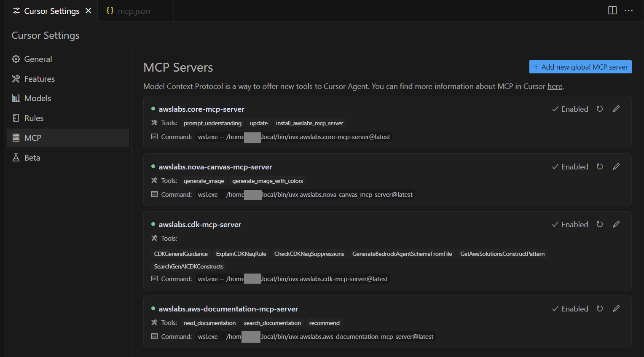Screen dimensions: 644x357
Task: Click the awslabs.core-mcp-server name
Action: coord(201,109)
